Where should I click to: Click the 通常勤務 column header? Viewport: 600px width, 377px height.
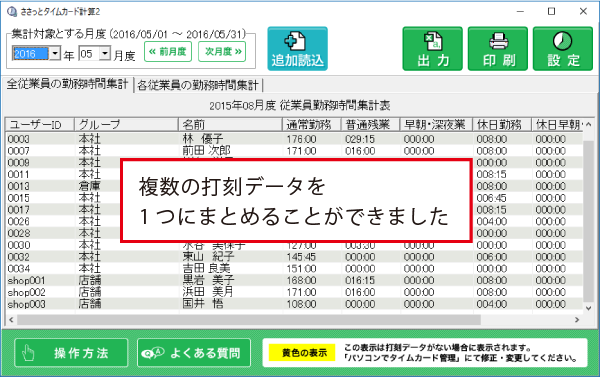point(311,124)
